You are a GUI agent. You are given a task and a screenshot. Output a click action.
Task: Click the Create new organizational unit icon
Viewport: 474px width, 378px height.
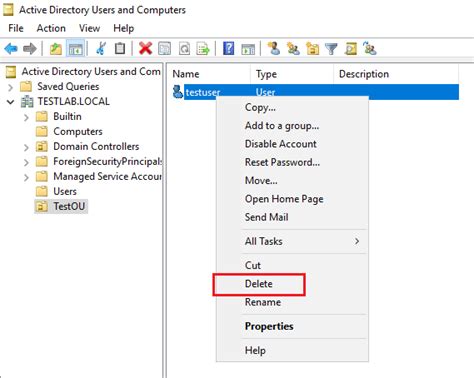(312, 49)
